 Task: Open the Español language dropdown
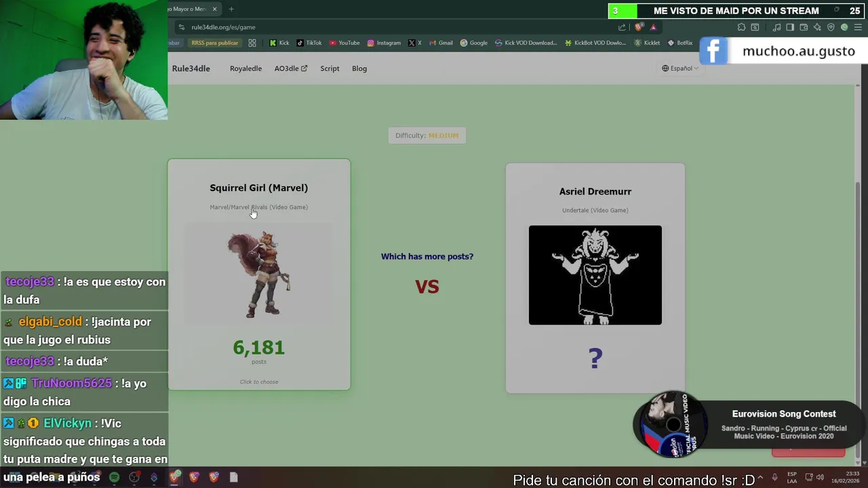pos(680,68)
